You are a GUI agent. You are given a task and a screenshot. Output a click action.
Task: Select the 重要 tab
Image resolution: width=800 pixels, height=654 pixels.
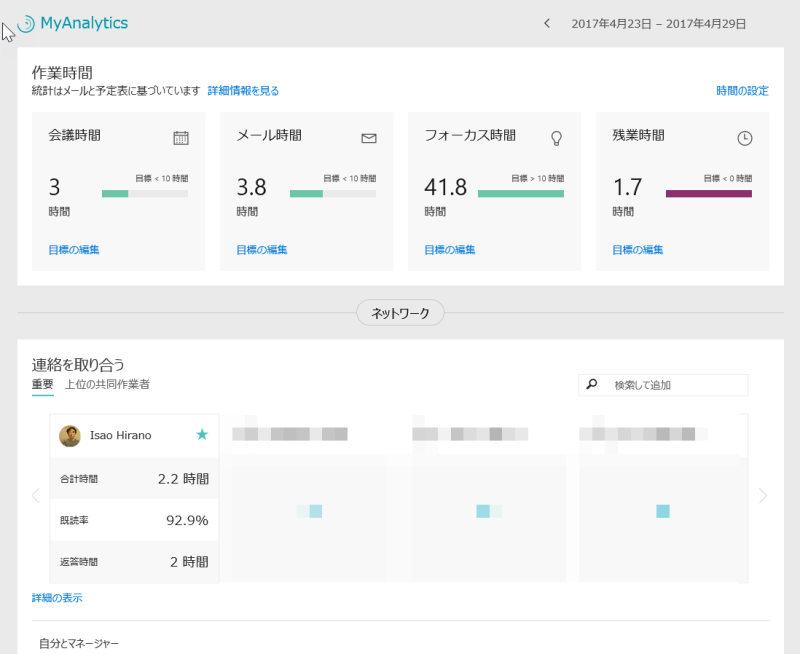pos(42,384)
